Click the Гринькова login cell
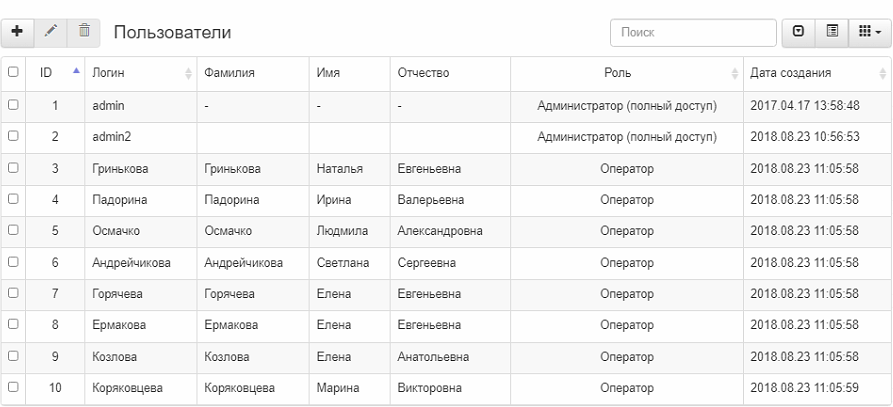The height and width of the screenshot is (407, 893). pyautogui.click(x=119, y=168)
